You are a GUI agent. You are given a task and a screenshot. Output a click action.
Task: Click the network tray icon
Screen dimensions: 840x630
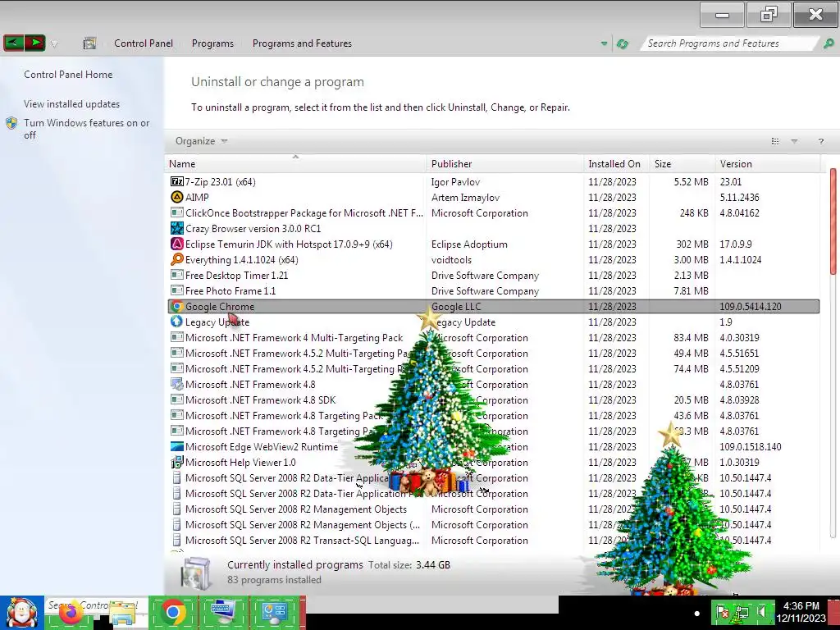742,612
